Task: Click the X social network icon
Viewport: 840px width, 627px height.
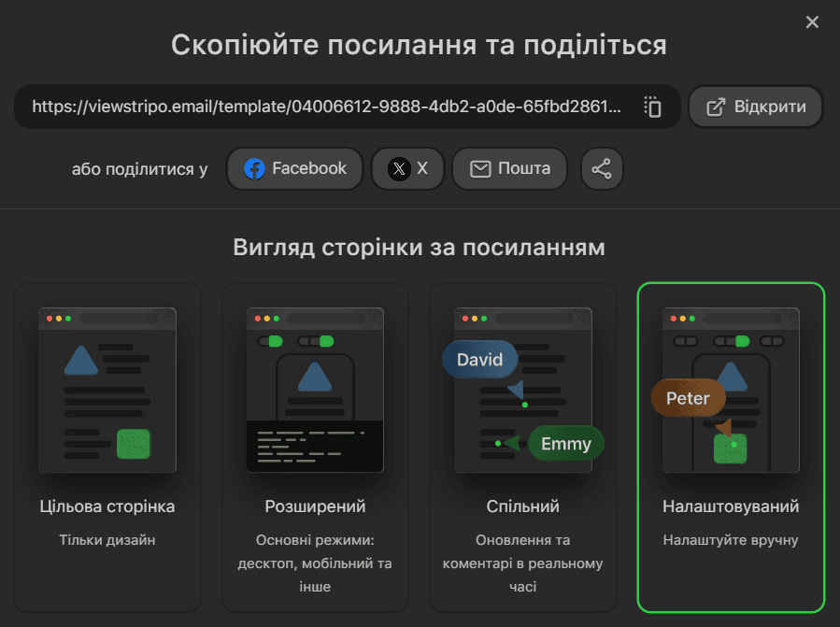Action: (397, 168)
